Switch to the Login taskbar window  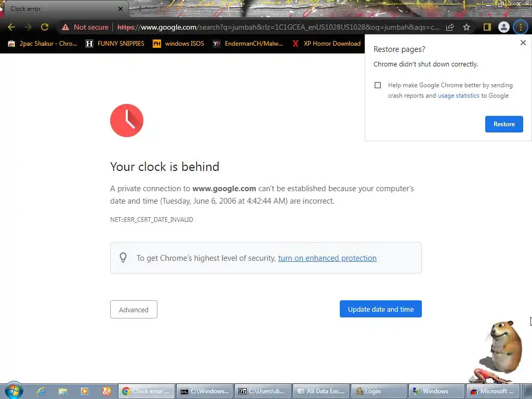coord(379,391)
